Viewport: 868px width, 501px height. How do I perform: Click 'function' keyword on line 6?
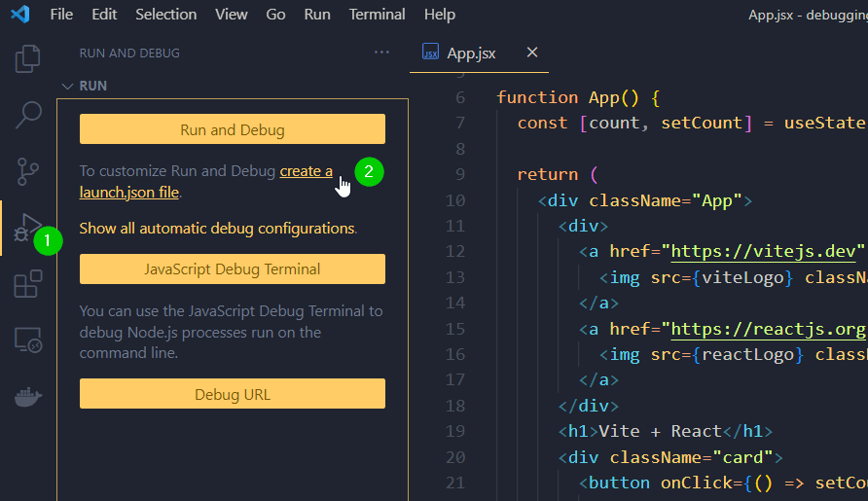pos(537,97)
